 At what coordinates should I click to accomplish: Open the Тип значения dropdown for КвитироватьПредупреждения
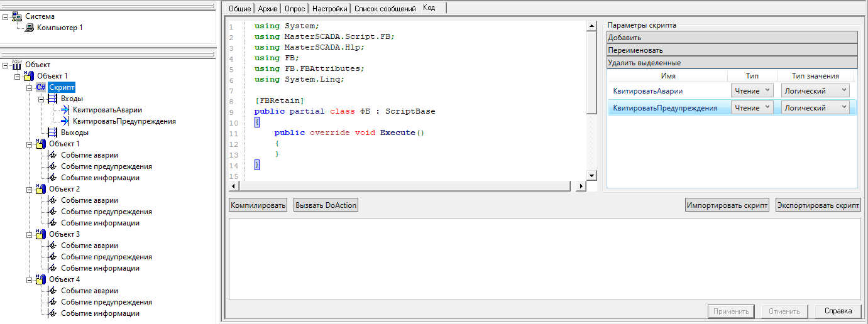coord(815,108)
